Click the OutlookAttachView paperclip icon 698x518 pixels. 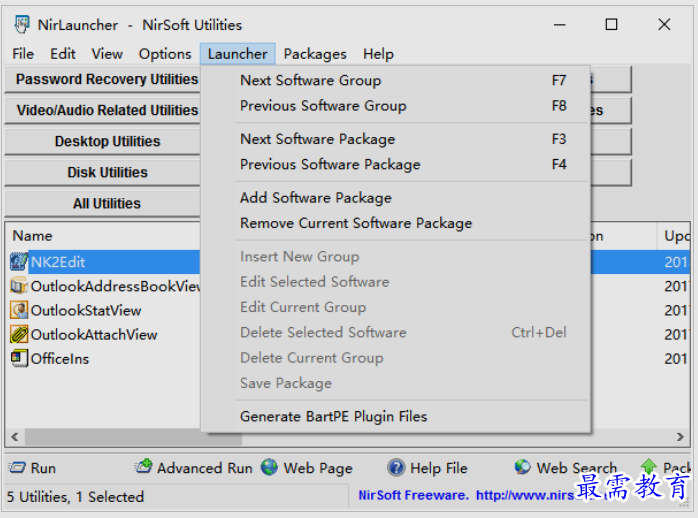pyautogui.click(x=19, y=334)
